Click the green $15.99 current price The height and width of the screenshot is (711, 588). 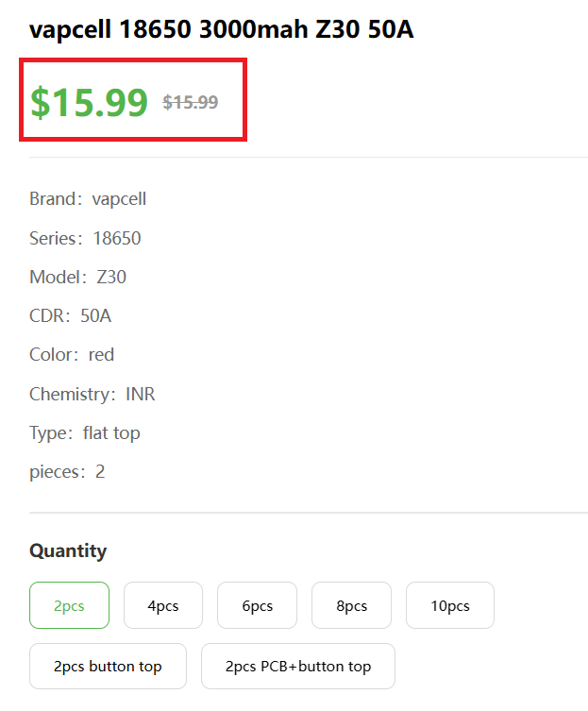pos(89,102)
